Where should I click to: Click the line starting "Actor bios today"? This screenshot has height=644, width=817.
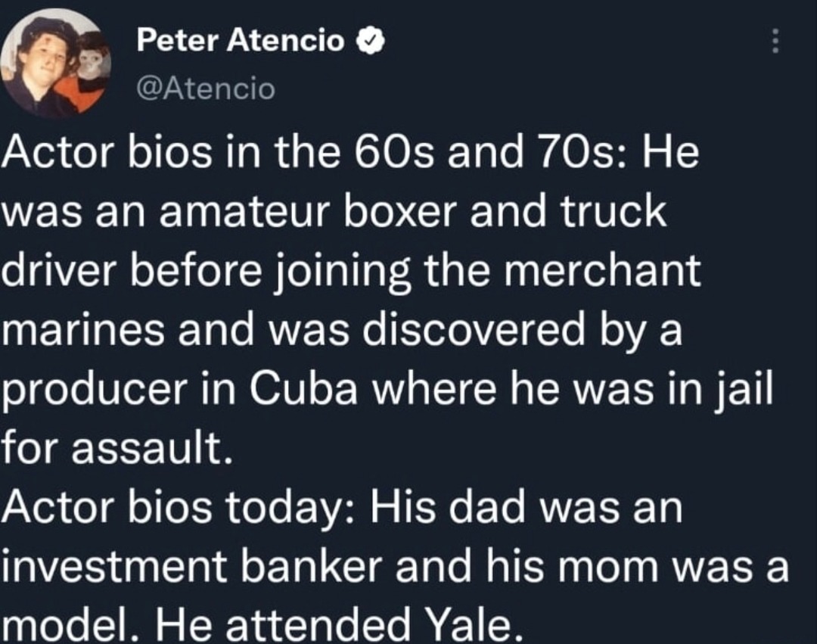[x=342, y=507]
